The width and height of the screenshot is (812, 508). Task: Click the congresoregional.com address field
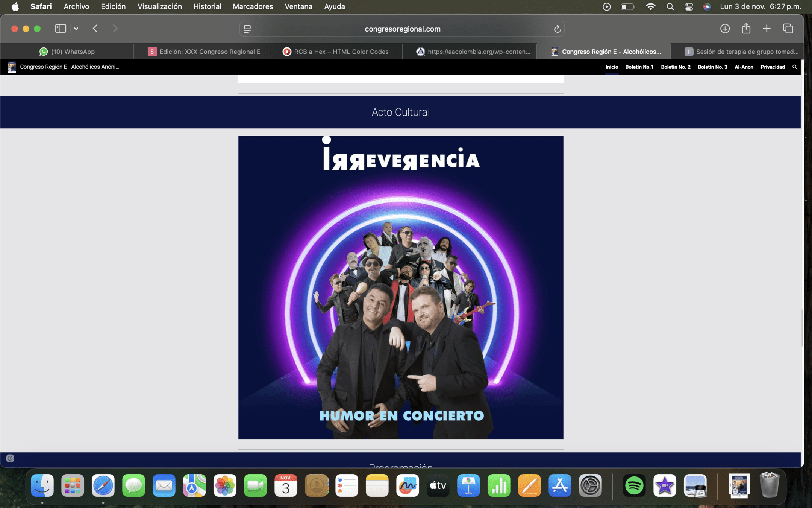click(x=402, y=29)
